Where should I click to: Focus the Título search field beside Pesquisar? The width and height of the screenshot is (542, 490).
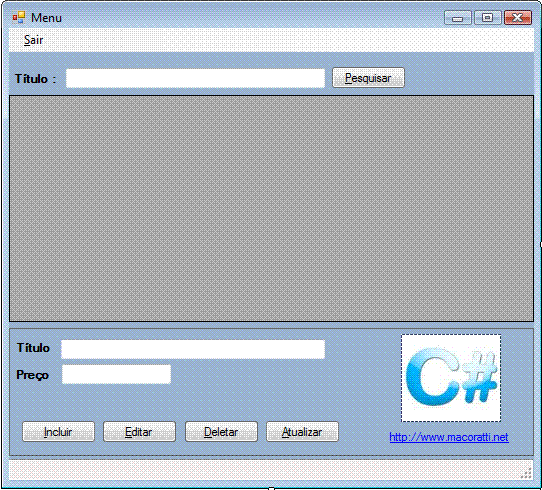(195, 78)
